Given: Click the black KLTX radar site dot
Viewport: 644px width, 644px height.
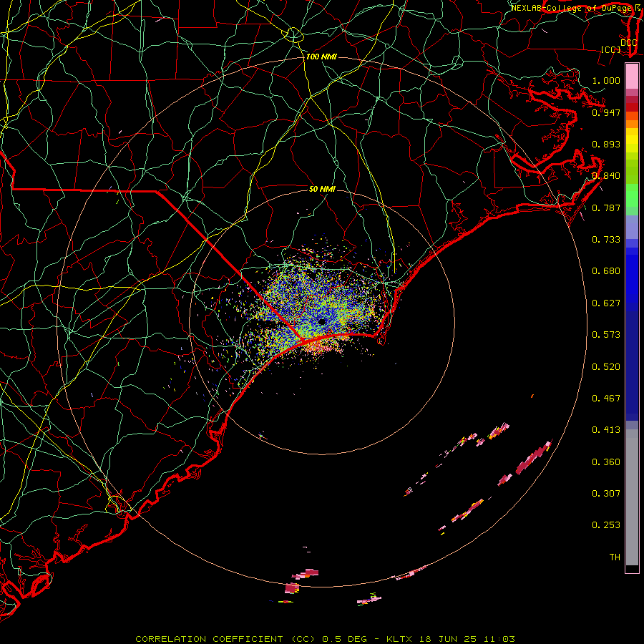Looking at the screenshot, I should (x=322, y=321).
